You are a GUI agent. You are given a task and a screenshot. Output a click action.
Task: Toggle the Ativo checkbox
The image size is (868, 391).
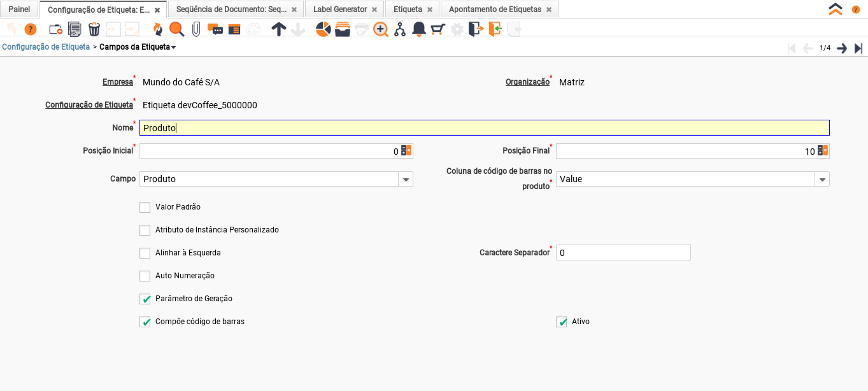click(562, 322)
